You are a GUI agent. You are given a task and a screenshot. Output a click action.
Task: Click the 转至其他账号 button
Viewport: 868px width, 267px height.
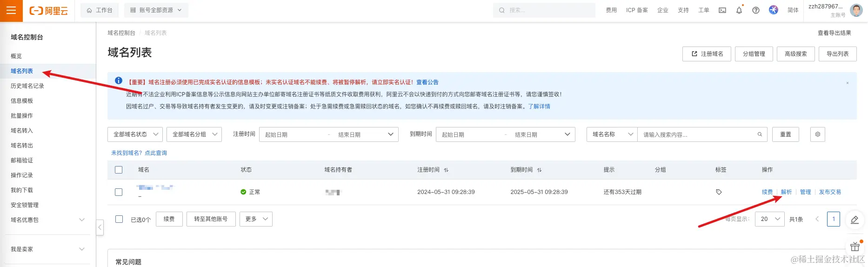(211, 219)
